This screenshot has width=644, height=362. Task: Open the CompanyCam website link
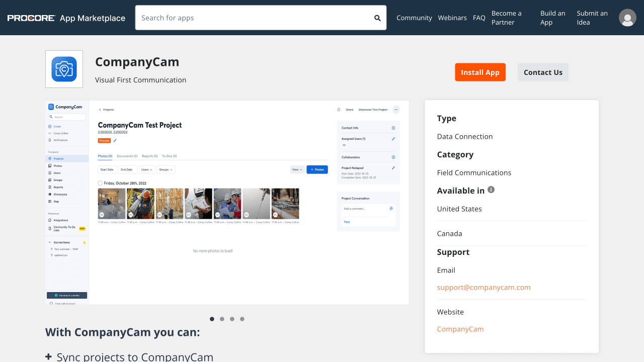[460, 329]
